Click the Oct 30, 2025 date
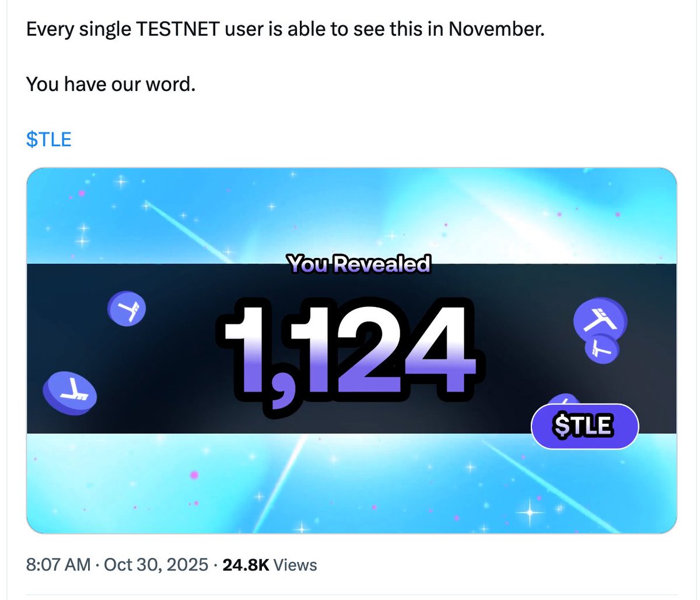This screenshot has width=700, height=600. [156, 565]
